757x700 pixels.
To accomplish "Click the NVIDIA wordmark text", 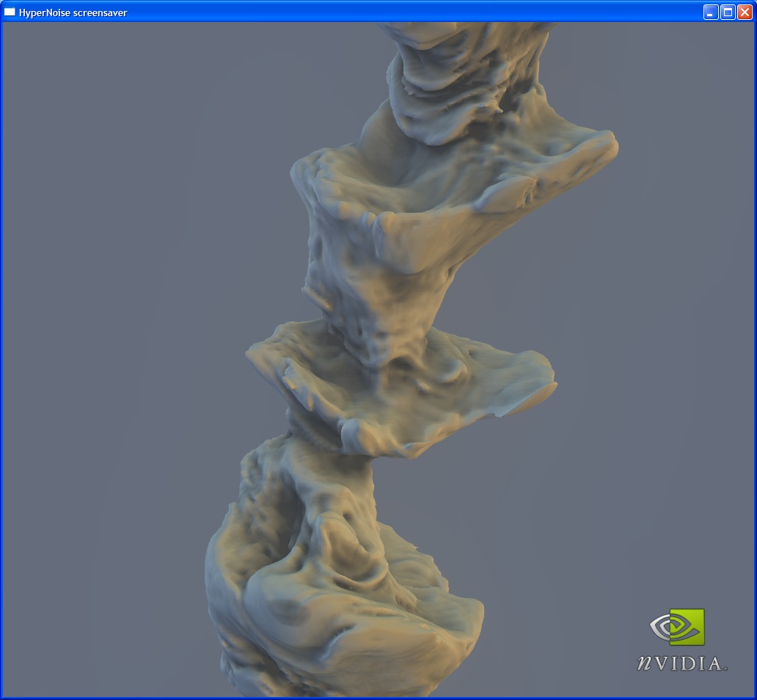I will click(x=682, y=663).
